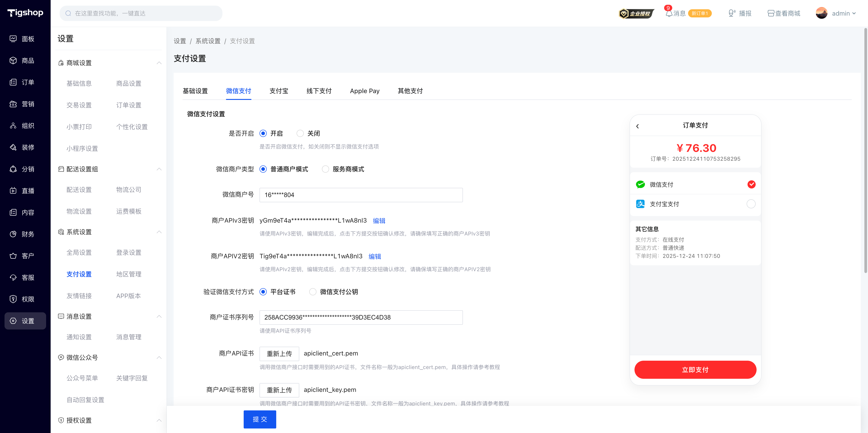The height and width of the screenshot is (433, 868).
Task: Collapse the 消息设置 group
Action: tap(159, 317)
